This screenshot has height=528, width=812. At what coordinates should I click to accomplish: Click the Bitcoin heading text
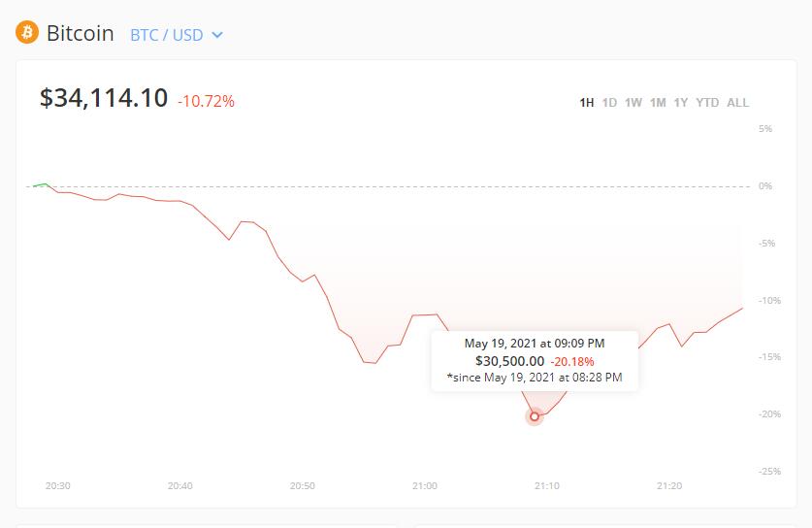[x=81, y=33]
